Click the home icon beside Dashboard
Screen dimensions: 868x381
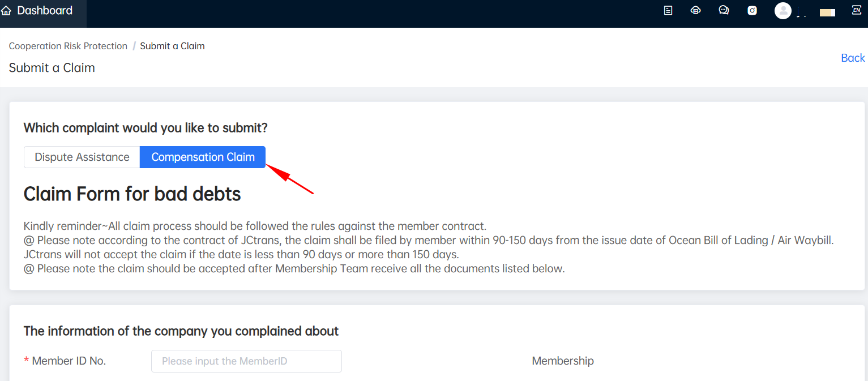coord(6,11)
